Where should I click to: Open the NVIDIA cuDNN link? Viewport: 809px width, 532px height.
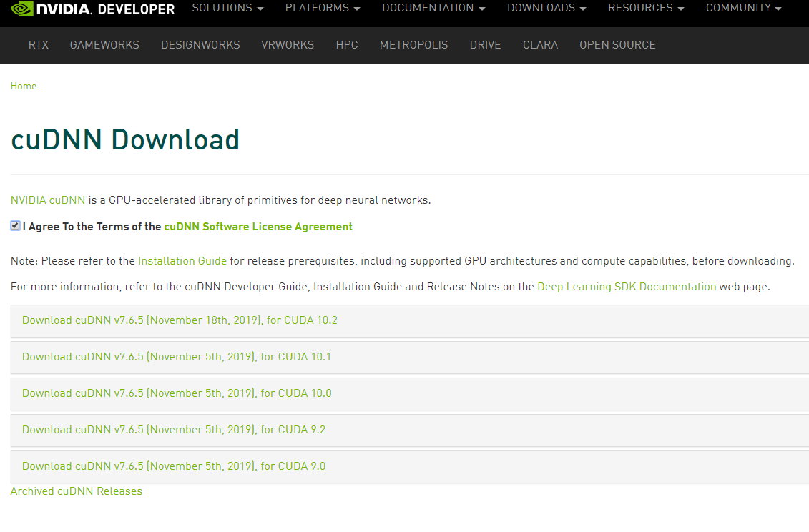[48, 200]
